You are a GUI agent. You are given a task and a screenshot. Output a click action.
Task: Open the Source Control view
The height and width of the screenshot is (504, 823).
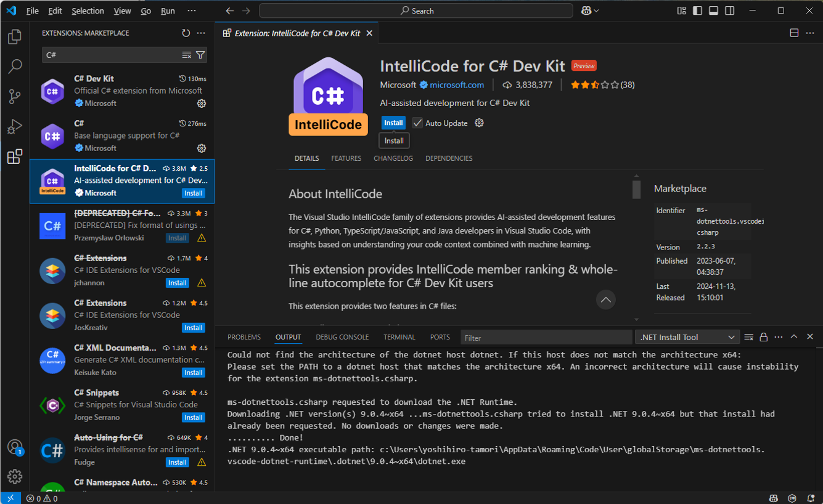coord(15,96)
